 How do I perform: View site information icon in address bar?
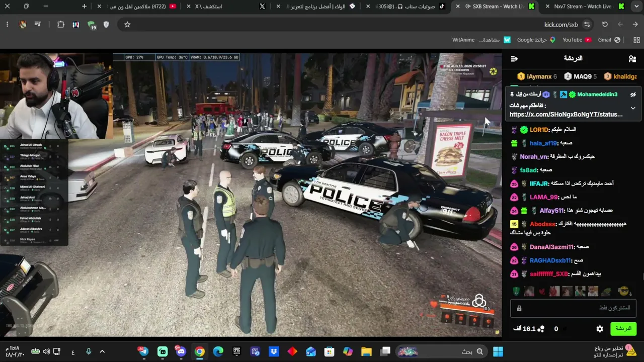click(587, 25)
